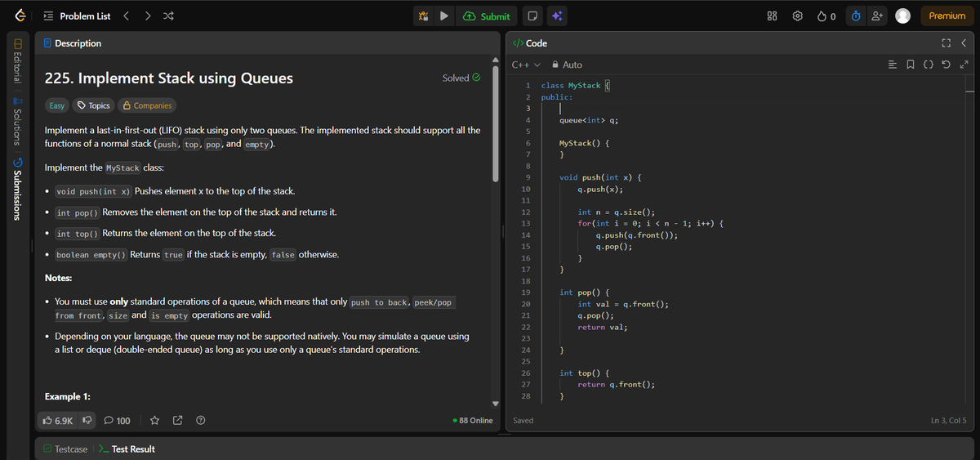
Task: Click the help question mark icon
Action: point(199,421)
